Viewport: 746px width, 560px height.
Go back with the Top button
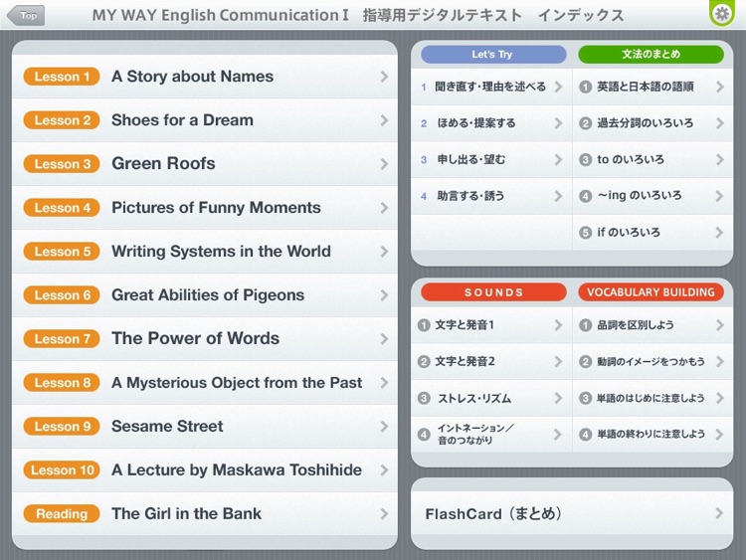[x=26, y=15]
